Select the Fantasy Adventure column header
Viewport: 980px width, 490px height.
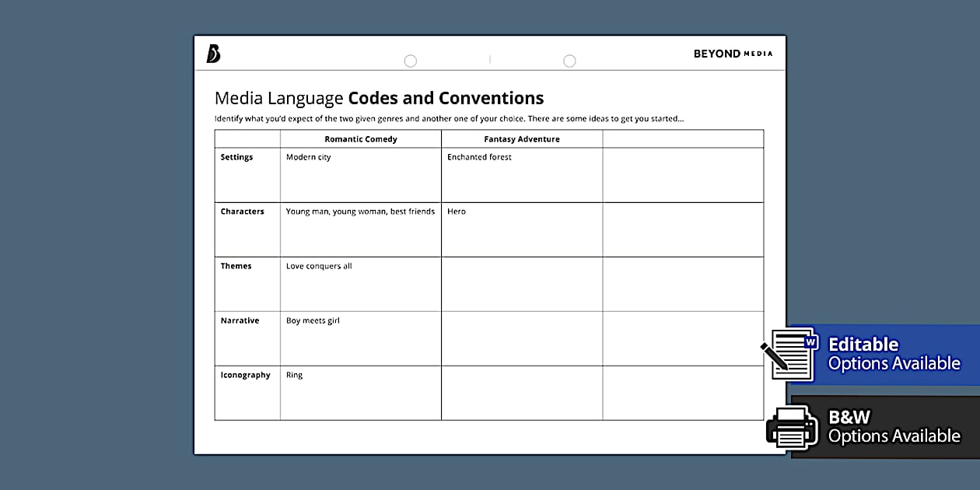[522, 139]
